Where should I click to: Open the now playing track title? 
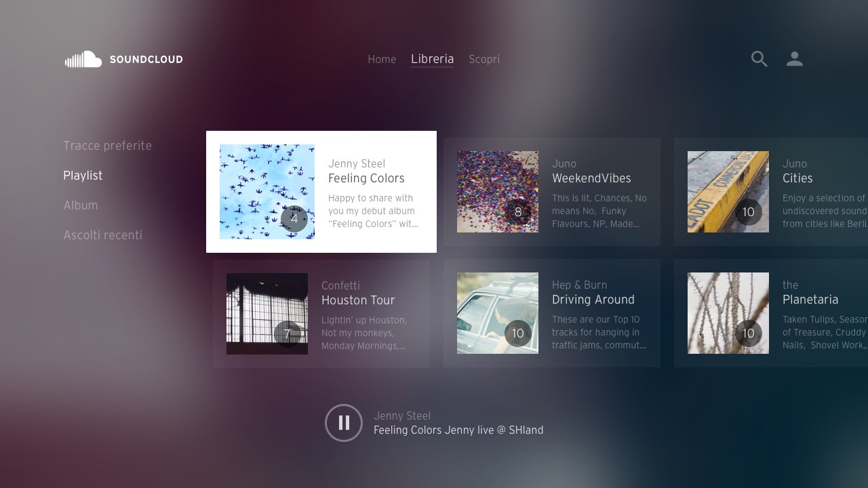(458, 430)
